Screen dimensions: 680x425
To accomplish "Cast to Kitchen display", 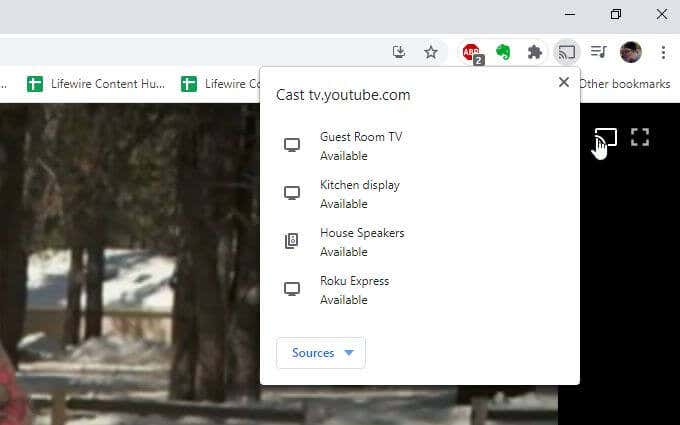I will point(360,193).
